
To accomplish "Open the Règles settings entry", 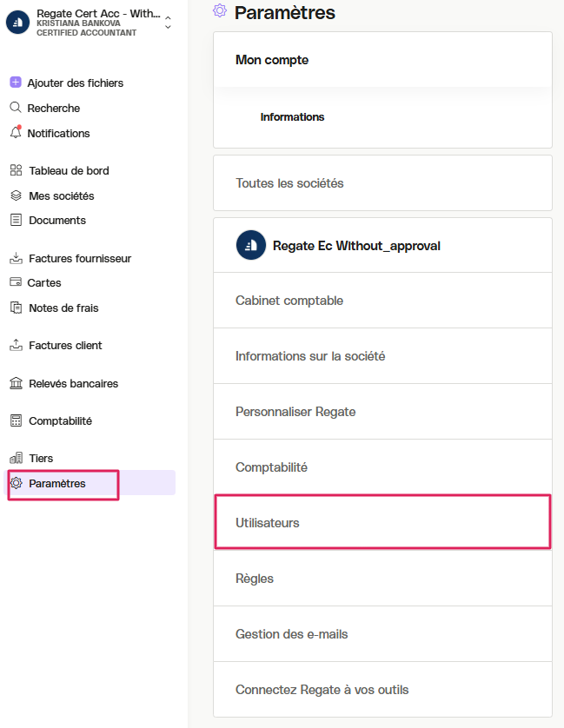I will pos(383,578).
